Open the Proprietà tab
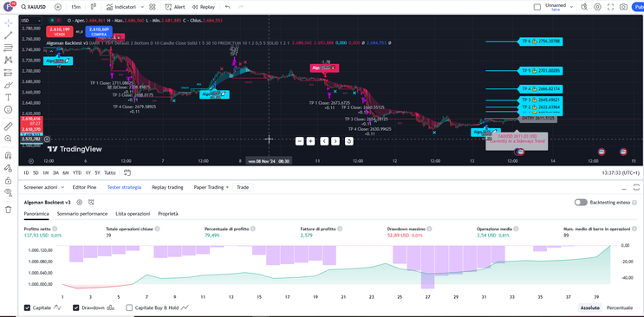The height and width of the screenshot is (317, 644). pos(168,214)
